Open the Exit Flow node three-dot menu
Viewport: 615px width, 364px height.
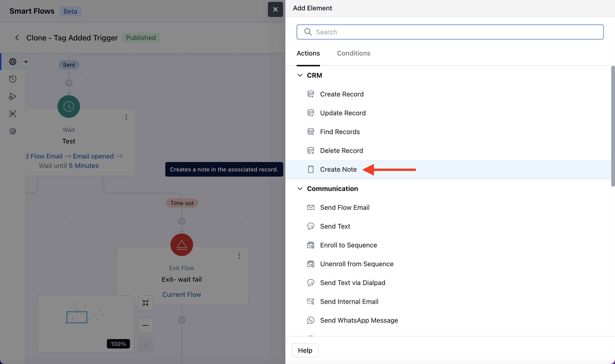[x=239, y=256]
